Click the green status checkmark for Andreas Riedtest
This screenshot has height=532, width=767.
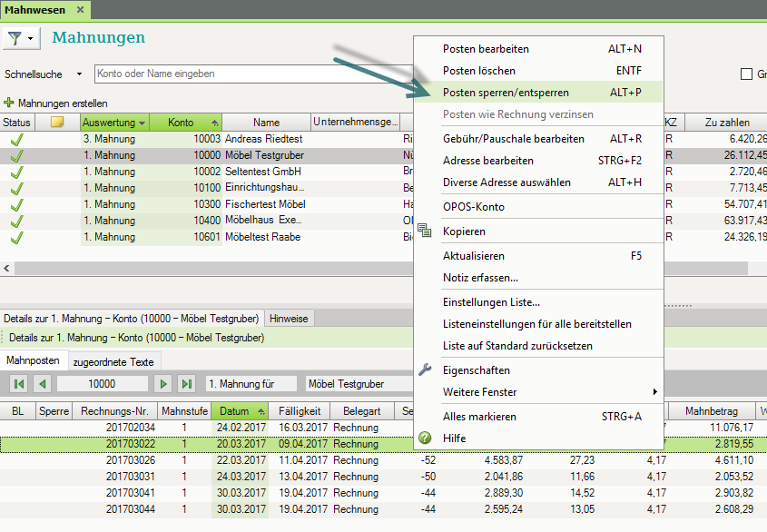pyautogui.click(x=16, y=139)
